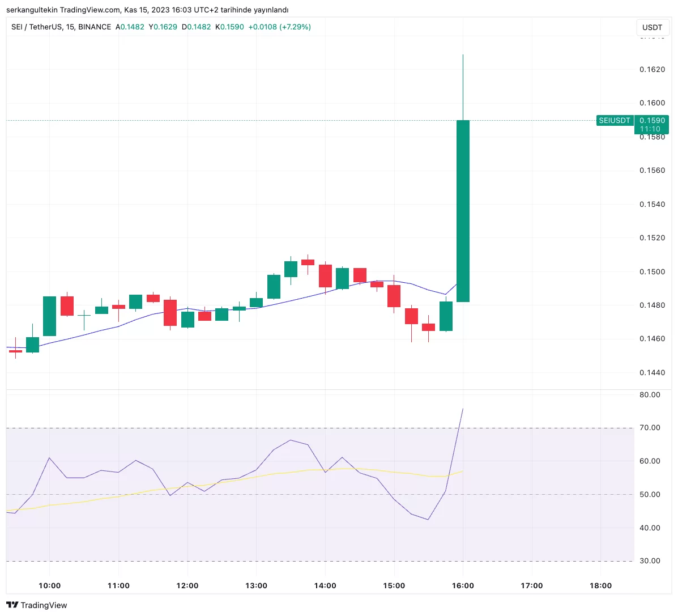This screenshot has width=678, height=616.
Task: Click the SEIUSDT price line label
Action: [615, 121]
